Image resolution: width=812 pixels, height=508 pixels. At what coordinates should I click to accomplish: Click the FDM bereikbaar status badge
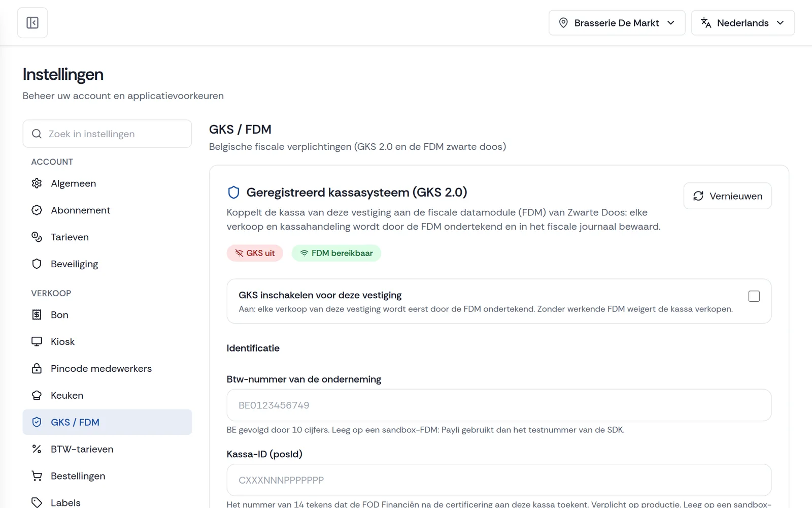336,253
